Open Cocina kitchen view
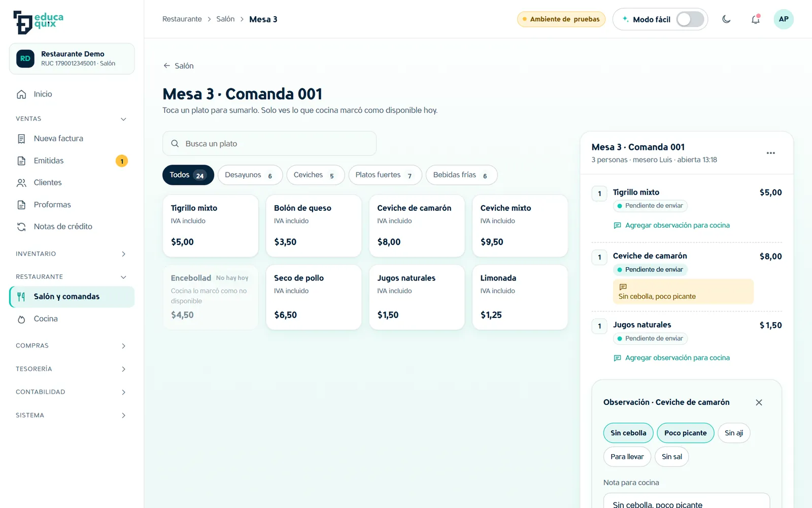 tap(72, 319)
